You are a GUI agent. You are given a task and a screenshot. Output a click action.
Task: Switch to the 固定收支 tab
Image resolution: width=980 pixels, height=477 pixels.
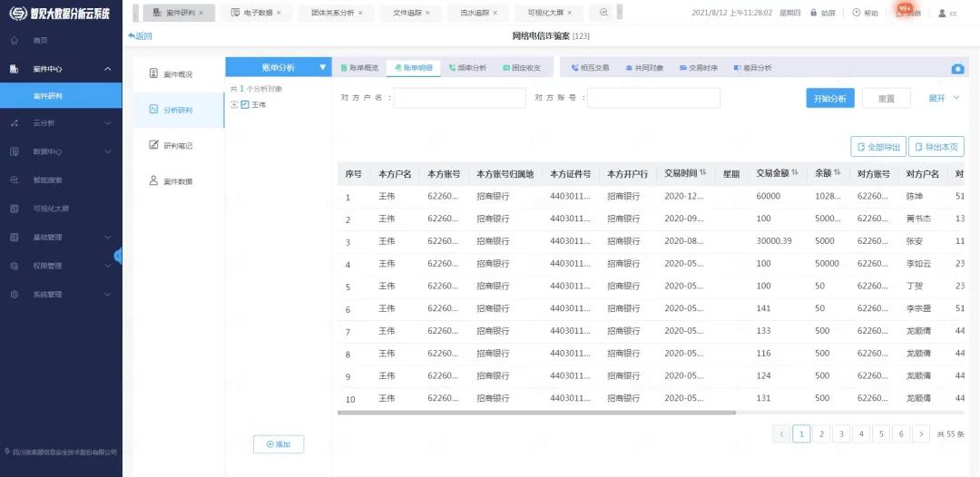point(522,68)
